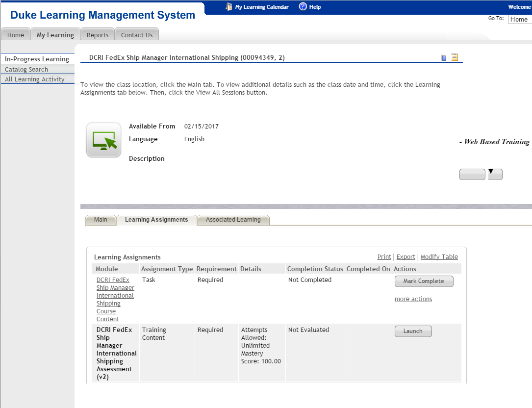Click the yellow notes icon beside course title

click(455, 57)
